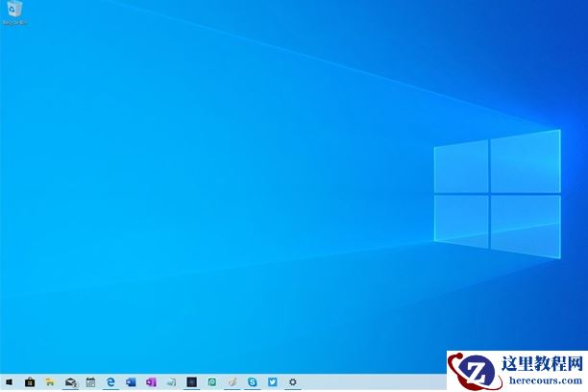Viewport: 588px width, 392px height.
Task: Select the Recycle Bin desktop icon
Action: tap(14, 12)
